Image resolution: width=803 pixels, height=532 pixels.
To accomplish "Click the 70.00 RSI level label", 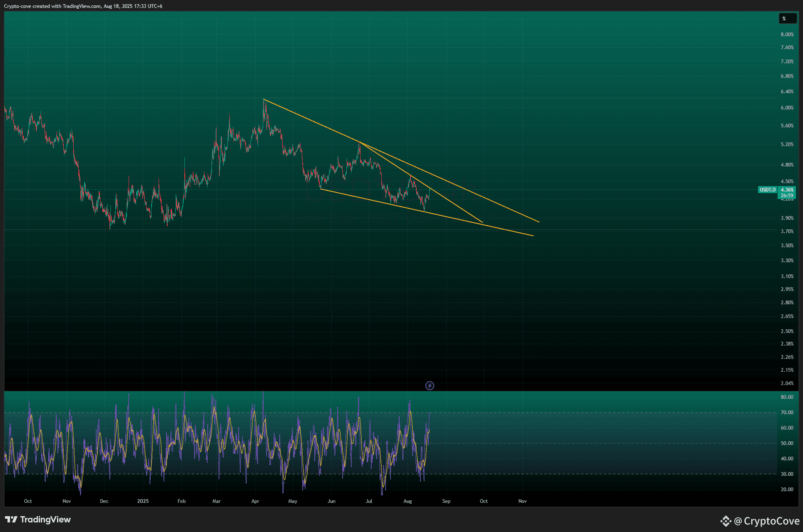I will coord(787,413).
